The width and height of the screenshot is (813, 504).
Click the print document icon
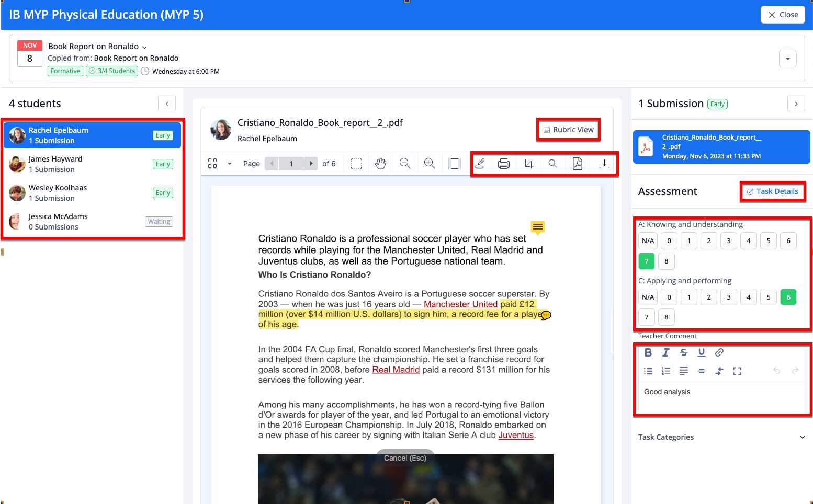[x=504, y=164]
